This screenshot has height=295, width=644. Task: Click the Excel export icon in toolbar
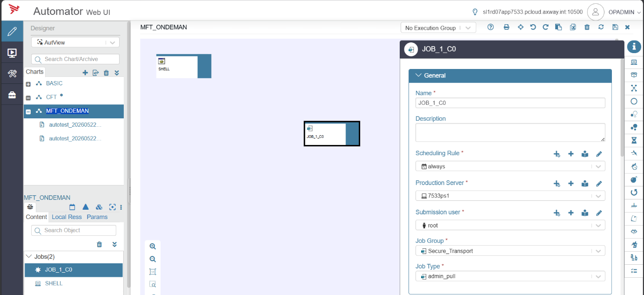click(x=573, y=27)
